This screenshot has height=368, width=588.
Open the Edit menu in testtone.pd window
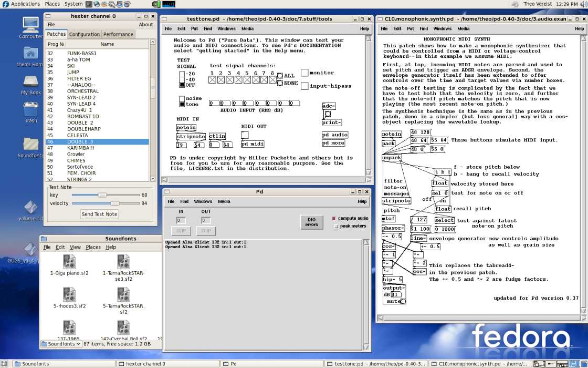(x=182, y=28)
